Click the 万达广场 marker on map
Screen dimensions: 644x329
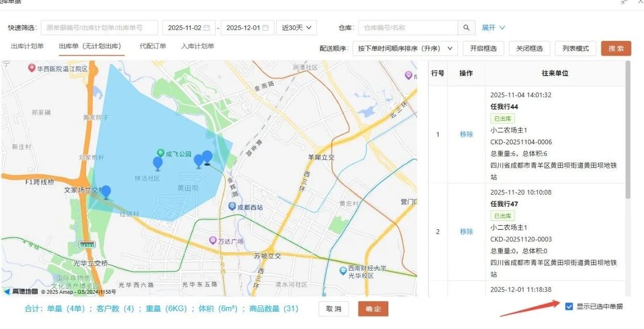pyautogui.click(x=213, y=240)
